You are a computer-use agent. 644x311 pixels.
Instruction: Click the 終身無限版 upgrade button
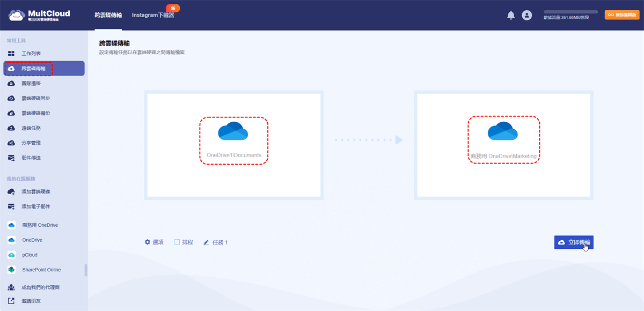click(x=622, y=15)
